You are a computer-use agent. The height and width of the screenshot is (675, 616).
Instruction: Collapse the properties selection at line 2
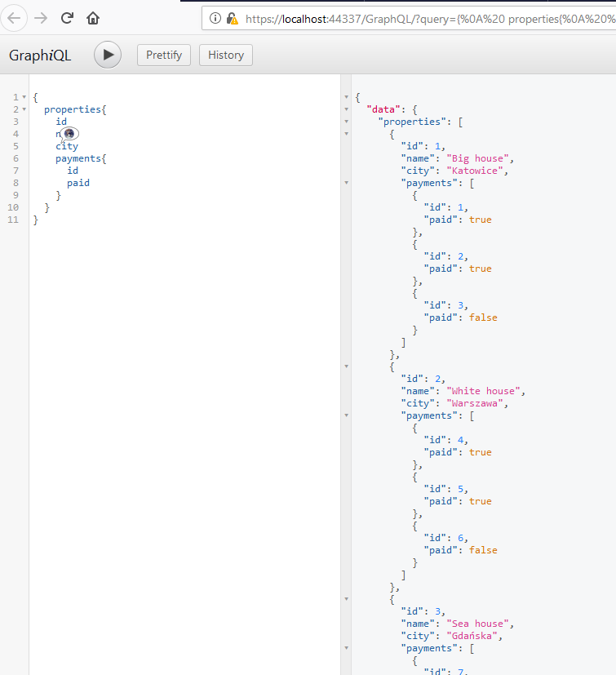point(24,109)
